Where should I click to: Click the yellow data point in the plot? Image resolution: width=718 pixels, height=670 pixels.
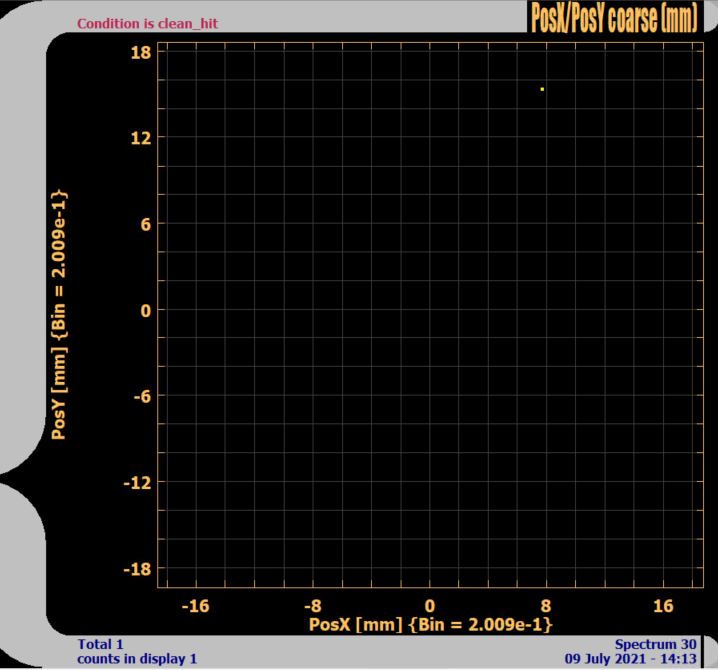pos(542,89)
